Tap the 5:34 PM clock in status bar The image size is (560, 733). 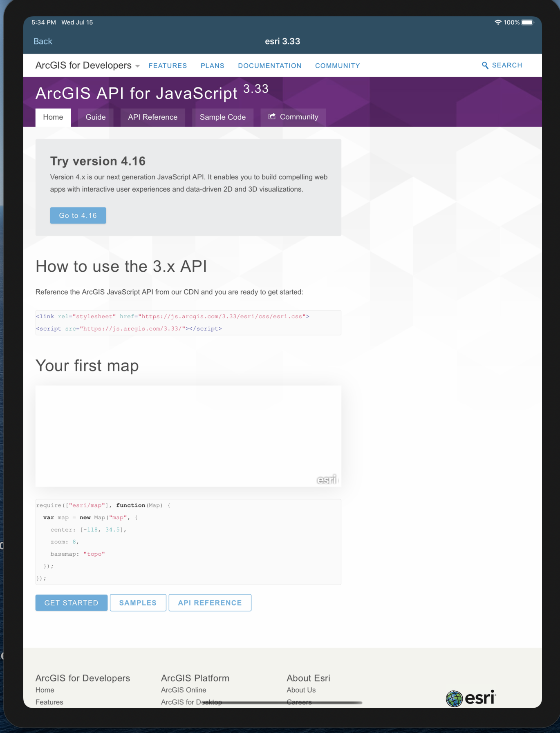click(x=44, y=22)
